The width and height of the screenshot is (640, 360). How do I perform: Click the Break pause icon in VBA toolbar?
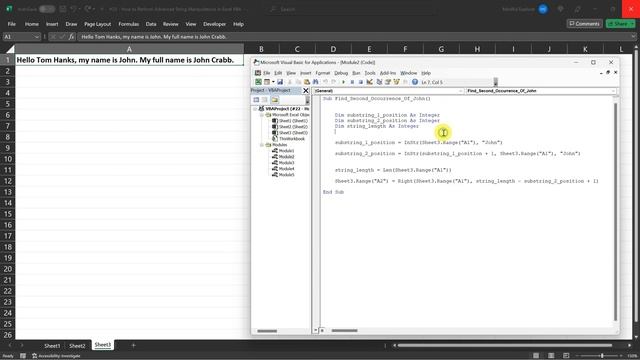click(x=352, y=82)
